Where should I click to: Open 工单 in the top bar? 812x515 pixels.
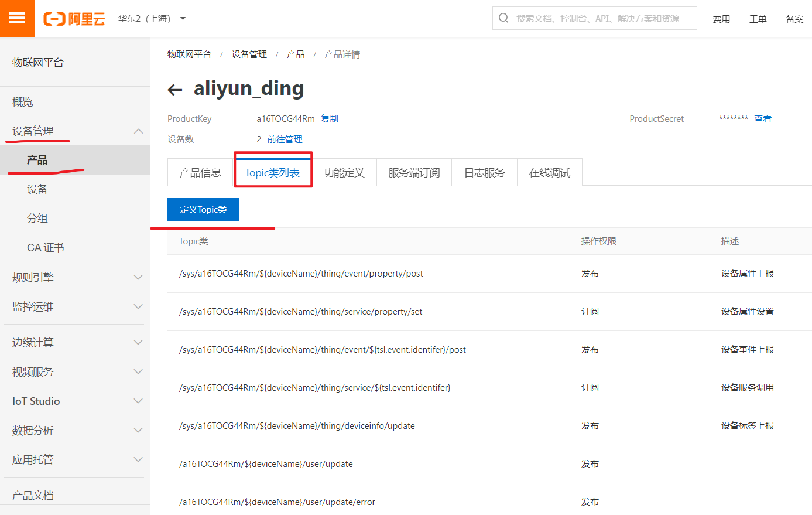coord(758,19)
